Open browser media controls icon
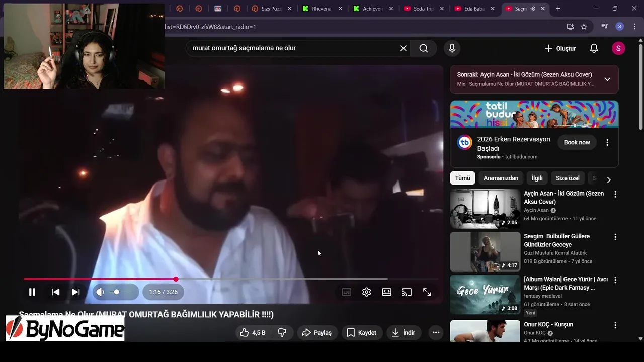The width and height of the screenshot is (644, 362). (x=604, y=27)
